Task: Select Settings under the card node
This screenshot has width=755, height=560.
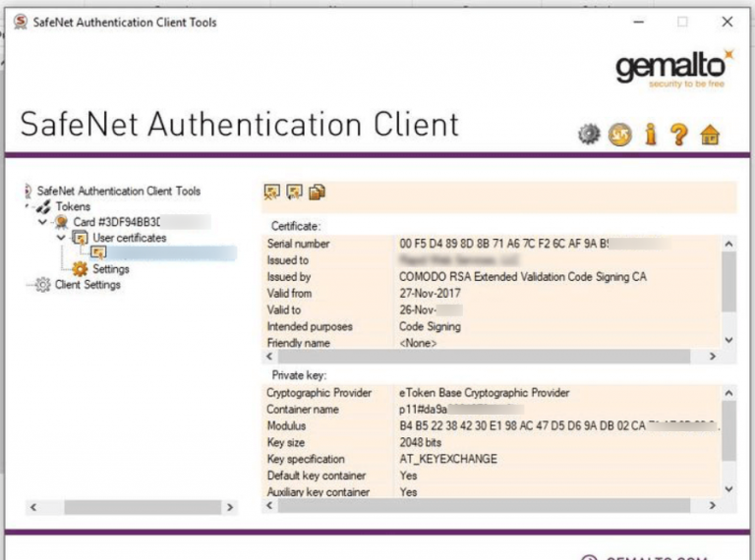Action: [x=110, y=269]
